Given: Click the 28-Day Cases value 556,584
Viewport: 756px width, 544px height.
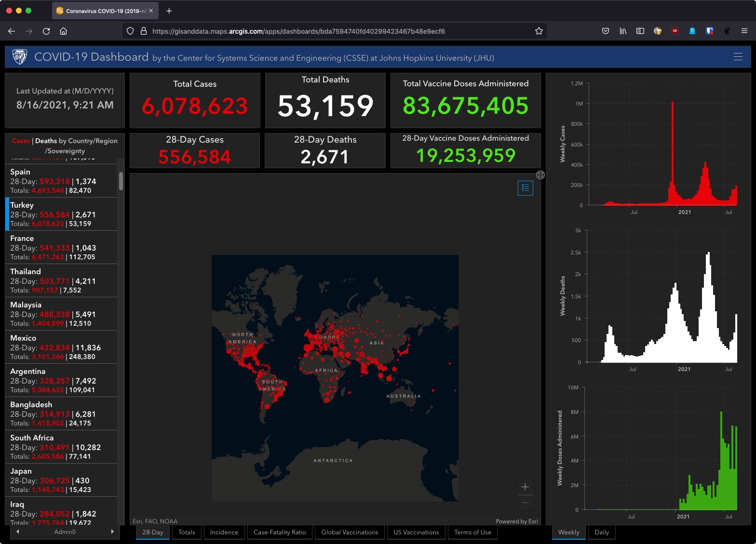Looking at the screenshot, I should [195, 157].
